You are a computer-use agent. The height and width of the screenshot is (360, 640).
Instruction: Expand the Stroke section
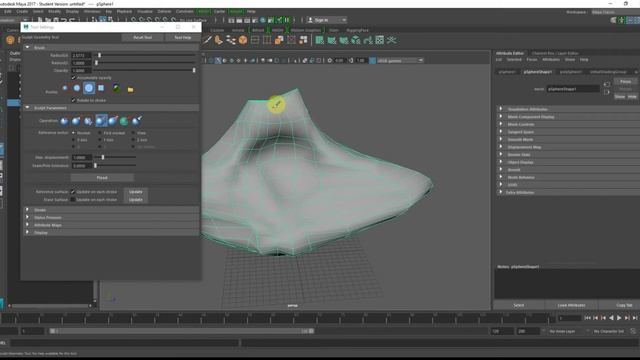pos(27,210)
